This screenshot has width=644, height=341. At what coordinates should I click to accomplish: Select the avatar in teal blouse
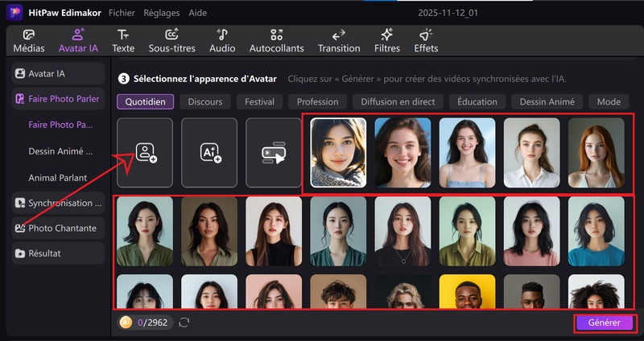coord(338,231)
